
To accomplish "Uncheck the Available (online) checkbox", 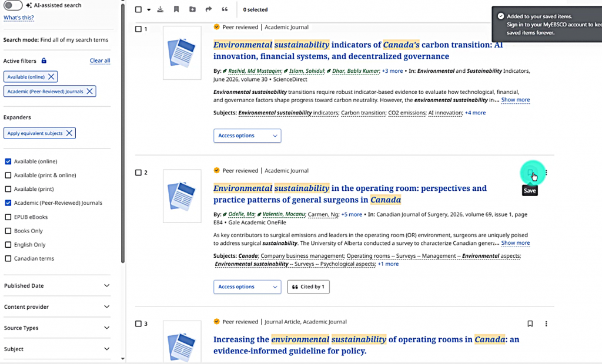I will [8, 161].
